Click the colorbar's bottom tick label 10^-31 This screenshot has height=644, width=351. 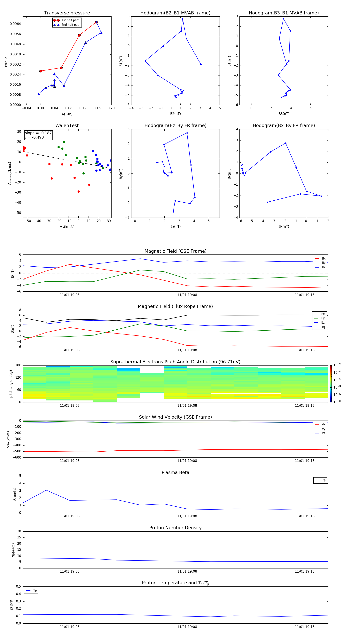337,402
